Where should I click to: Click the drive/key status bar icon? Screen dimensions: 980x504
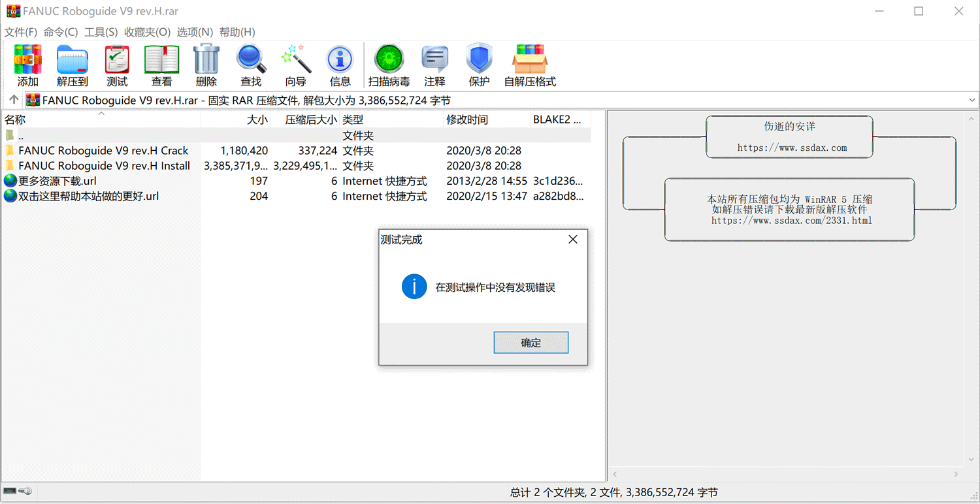click(x=17, y=491)
